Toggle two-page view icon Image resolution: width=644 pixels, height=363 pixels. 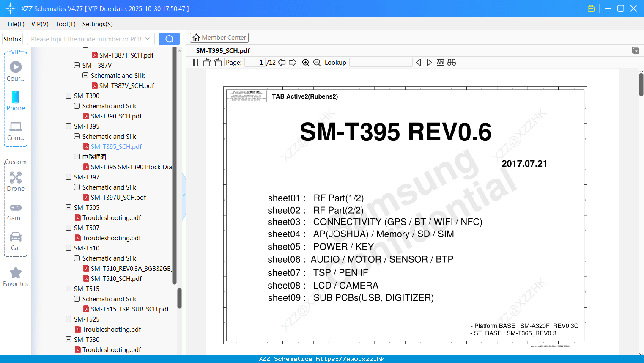[194, 63]
